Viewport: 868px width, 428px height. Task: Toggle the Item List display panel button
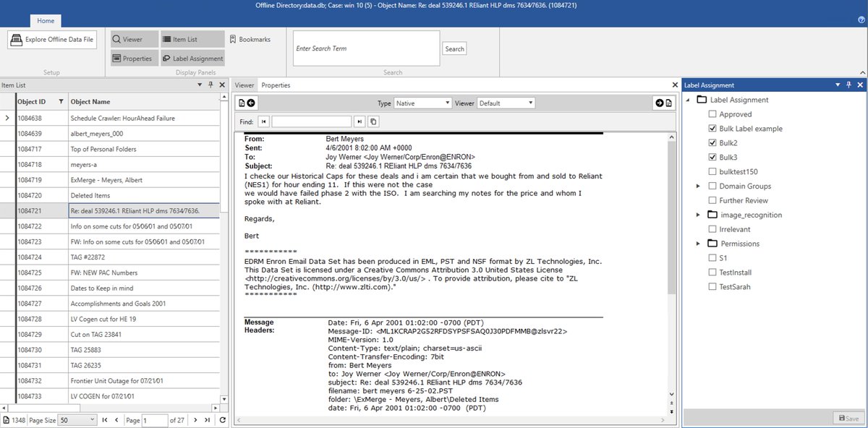pos(191,39)
